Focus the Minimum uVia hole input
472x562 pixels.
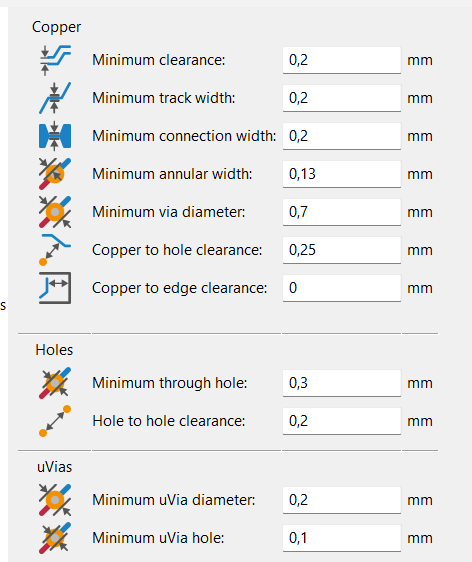click(x=342, y=538)
